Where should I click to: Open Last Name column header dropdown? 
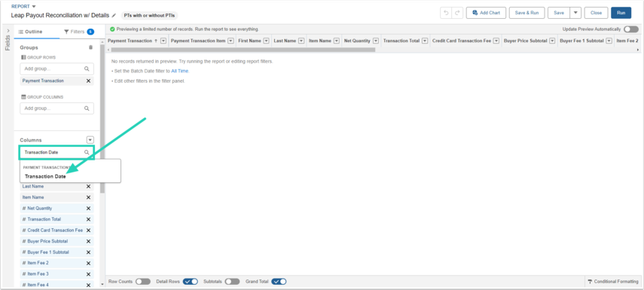(301, 41)
